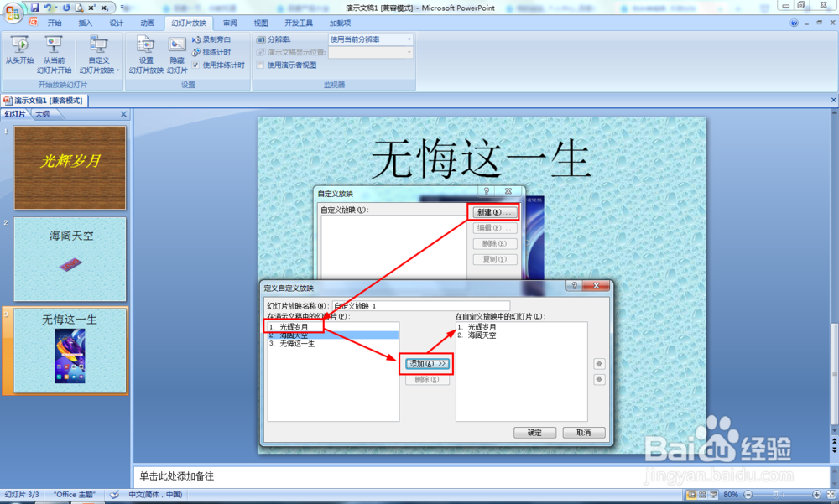This screenshot has width=839, height=504.
Task: Open Customize Quick Access Toolbar dropdown
Action: pyautogui.click(x=122, y=8)
